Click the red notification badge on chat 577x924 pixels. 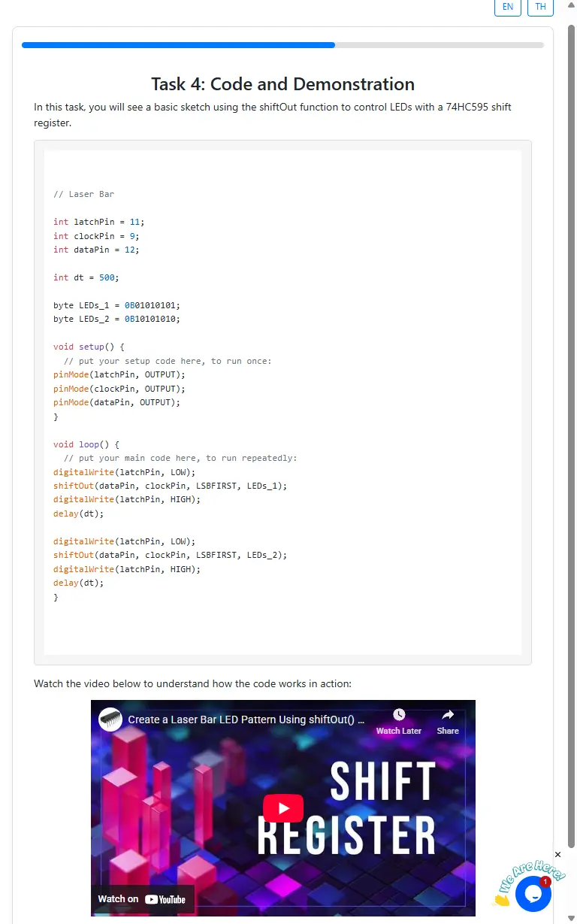545,881
